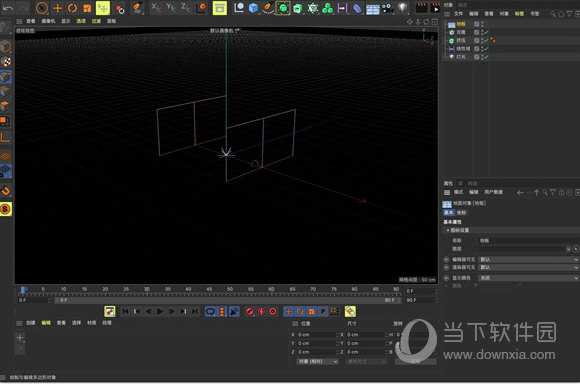
Task: Open the purple Linear Field icon
Action: tap(343, 8)
